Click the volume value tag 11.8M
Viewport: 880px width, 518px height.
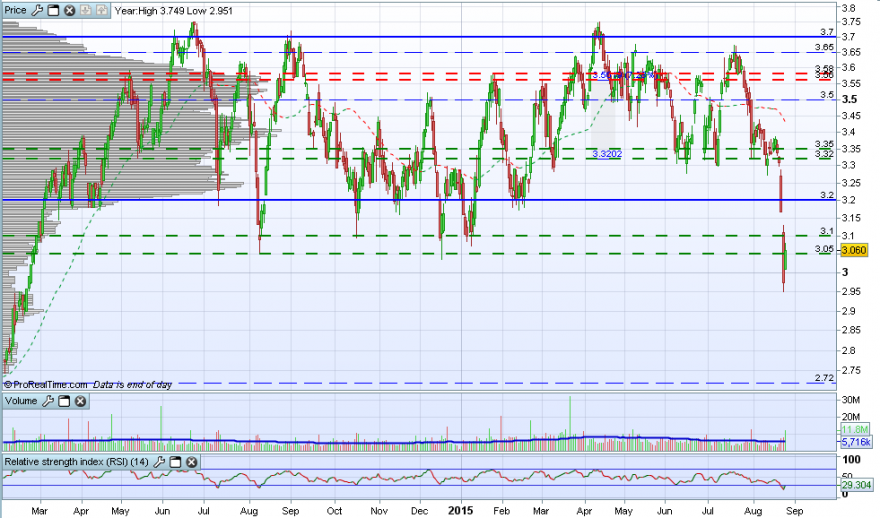pyautogui.click(x=855, y=430)
